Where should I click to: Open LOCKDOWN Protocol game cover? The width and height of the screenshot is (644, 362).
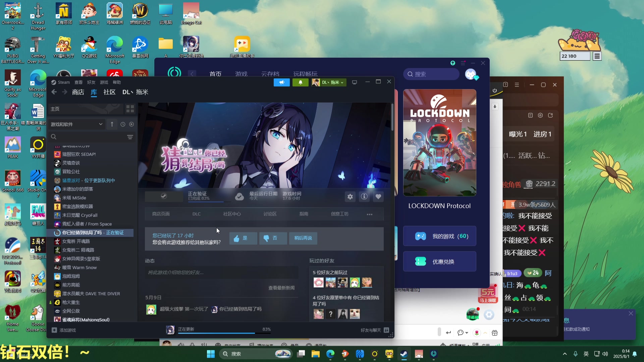click(x=439, y=143)
